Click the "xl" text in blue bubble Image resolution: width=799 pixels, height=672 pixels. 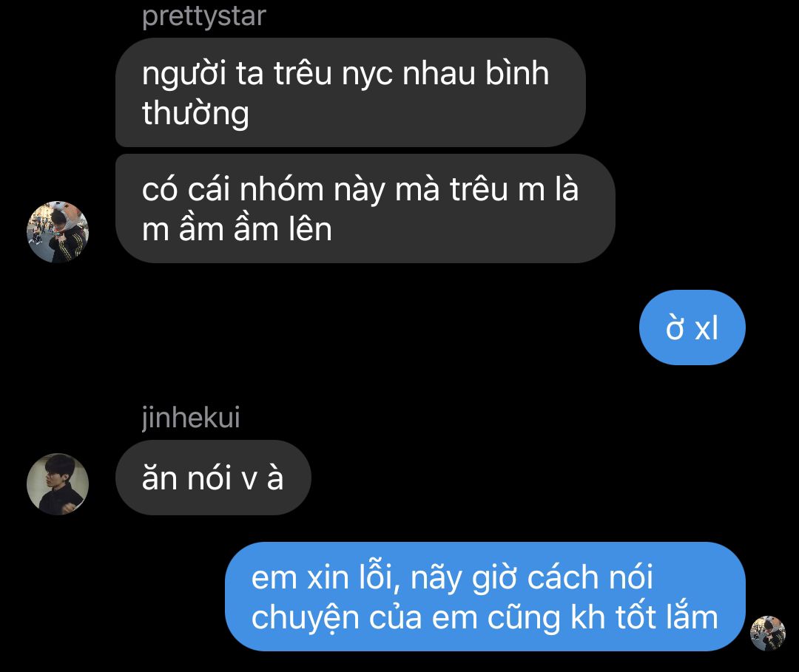tap(707, 328)
